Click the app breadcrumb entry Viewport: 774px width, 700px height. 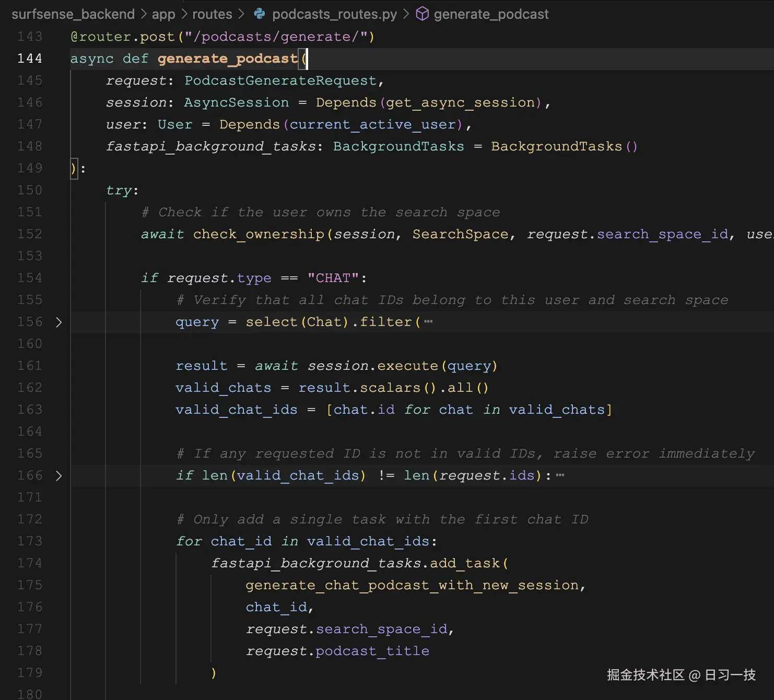tap(163, 14)
